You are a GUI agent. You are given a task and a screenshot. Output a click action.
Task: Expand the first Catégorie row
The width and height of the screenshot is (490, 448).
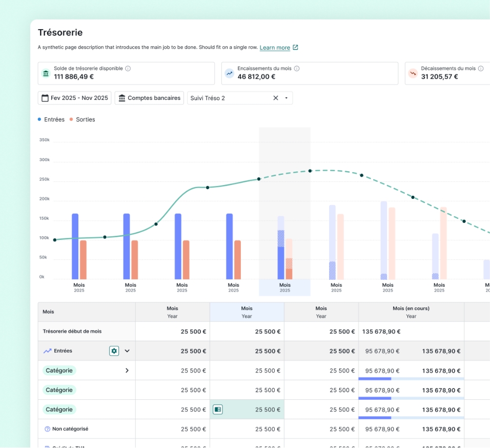pos(127,371)
